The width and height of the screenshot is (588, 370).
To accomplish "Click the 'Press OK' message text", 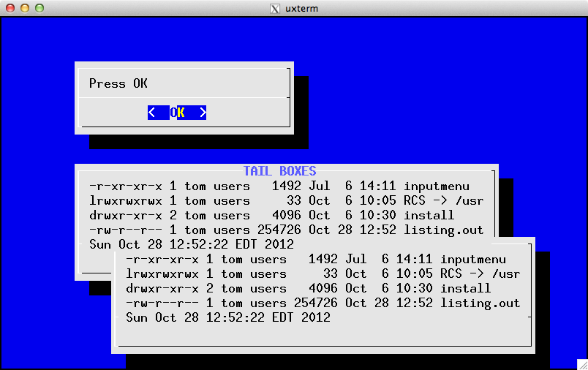I will tap(118, 83).
